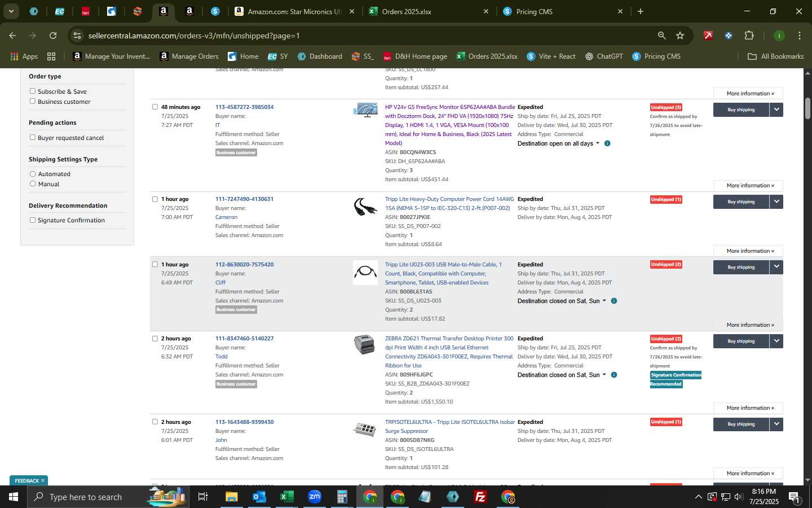The image size is (812, 508).
Task: Click the site information icon in address bar
Action: coord(77,36)
